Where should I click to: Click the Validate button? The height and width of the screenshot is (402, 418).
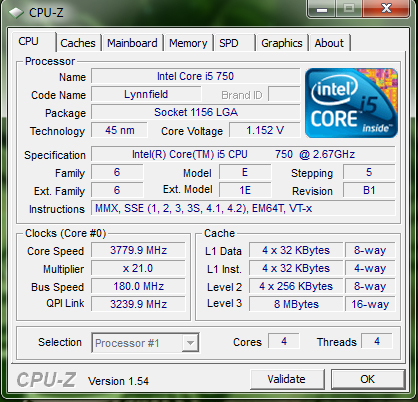point(287,379)
